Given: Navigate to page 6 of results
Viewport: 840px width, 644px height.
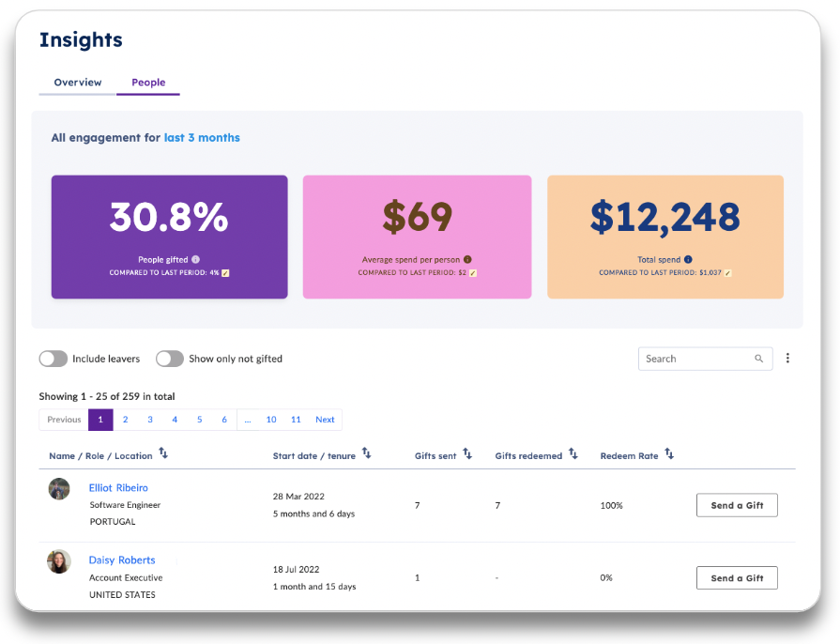Looking at the screenshot, I should pyautogui.click(x=224, y=420).
